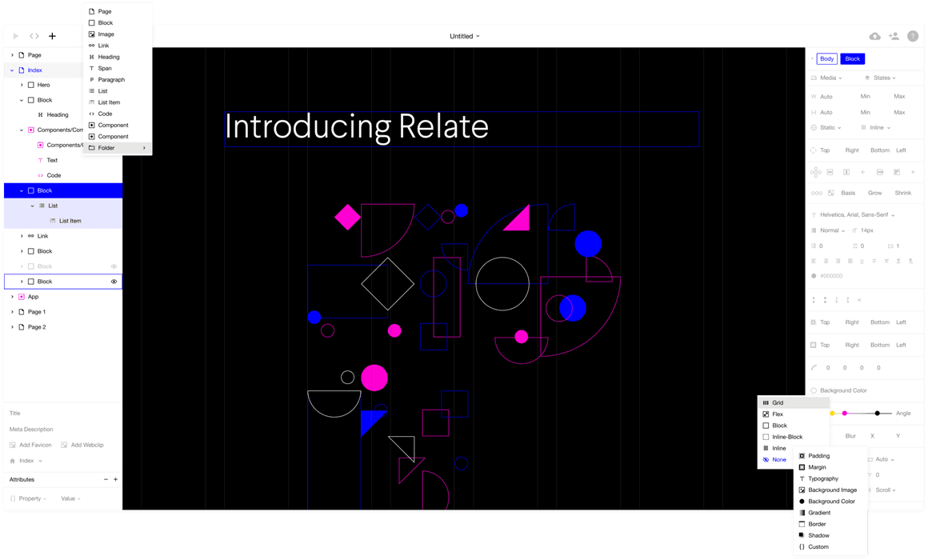This screenshot has height=560, width=928.
Task: Click the text color #000000 swatch
Action: tap(814, 276)
